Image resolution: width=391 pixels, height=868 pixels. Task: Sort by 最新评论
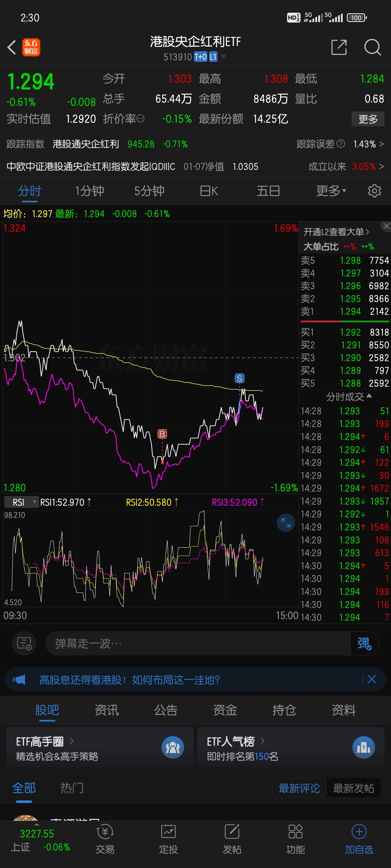299,788
